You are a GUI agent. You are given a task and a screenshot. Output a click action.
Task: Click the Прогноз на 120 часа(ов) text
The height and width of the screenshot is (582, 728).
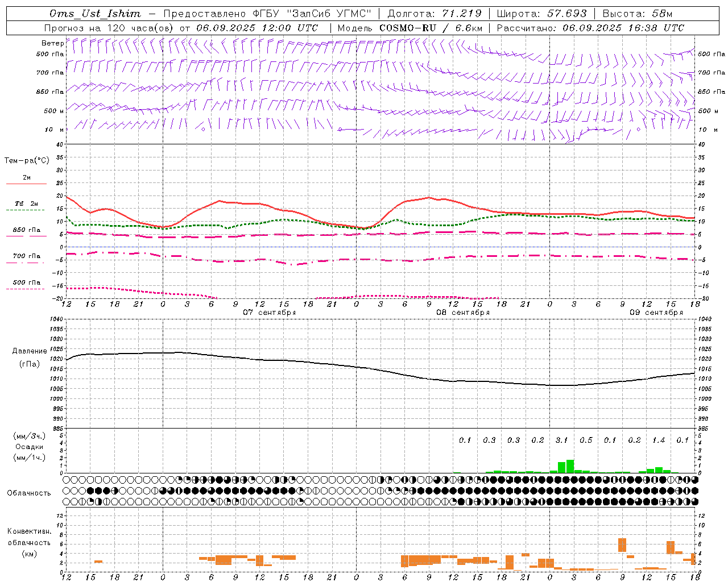pyautogui.click(x=110, y=28)
